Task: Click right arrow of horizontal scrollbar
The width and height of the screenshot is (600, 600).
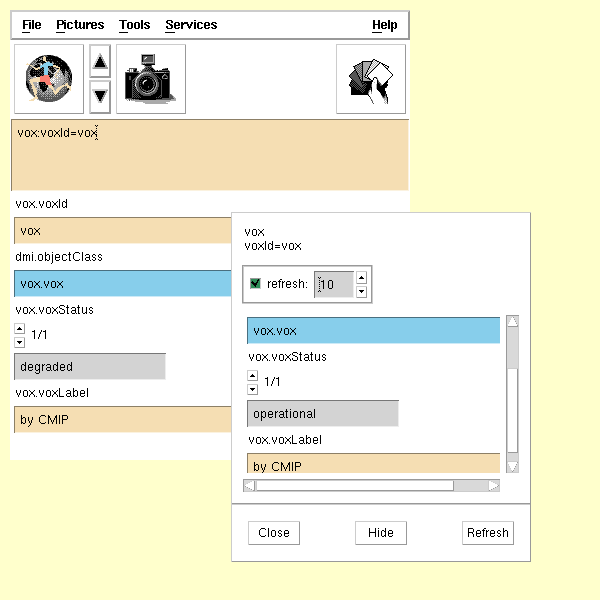Action: tap(494, 486)
